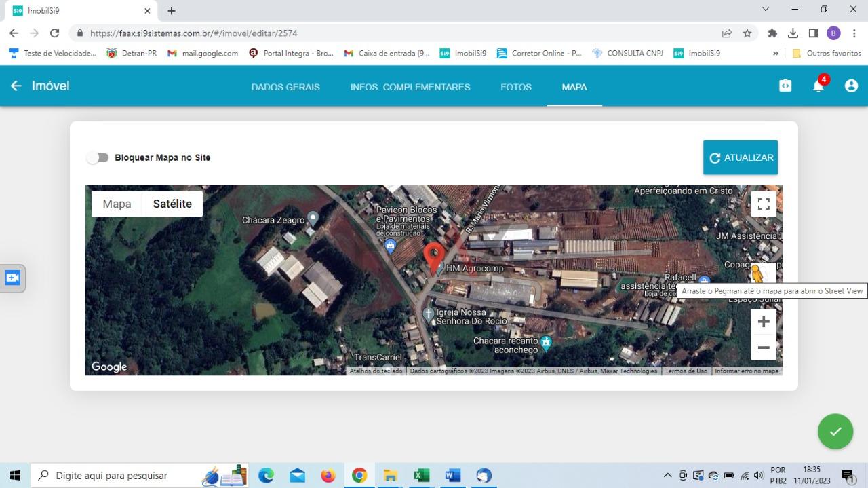Select the Satélite map view
This screenshot has width=868, height=488.
(172, 204)
